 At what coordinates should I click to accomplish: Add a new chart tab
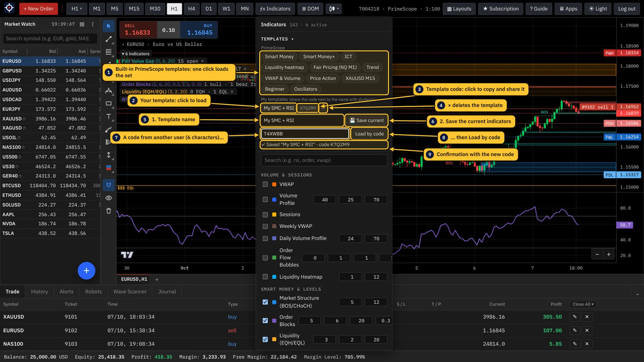pos(157,280)
